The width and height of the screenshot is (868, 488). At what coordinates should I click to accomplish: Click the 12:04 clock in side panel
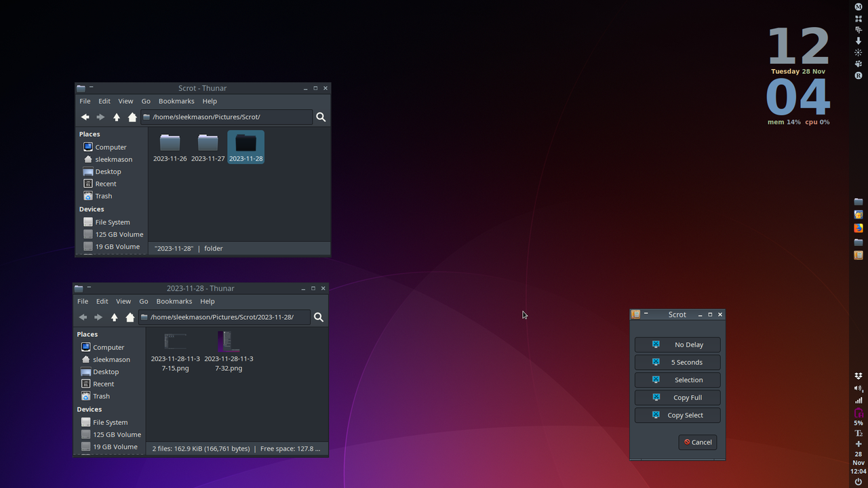[859, 471]
